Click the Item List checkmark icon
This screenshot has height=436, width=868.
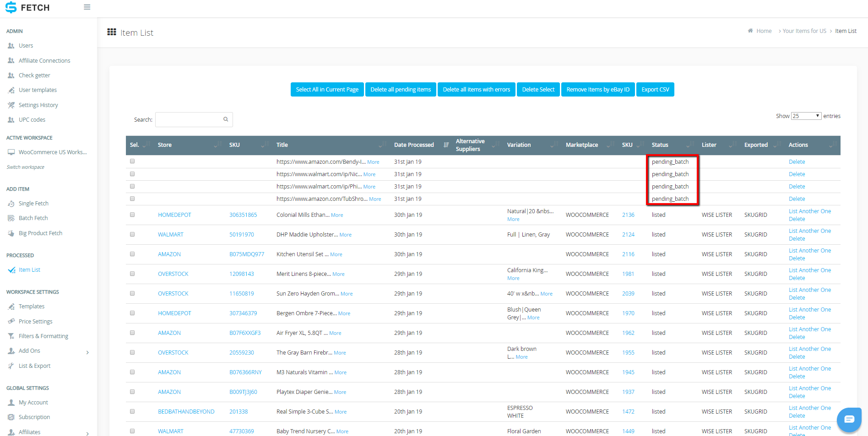tap(11, 270)
